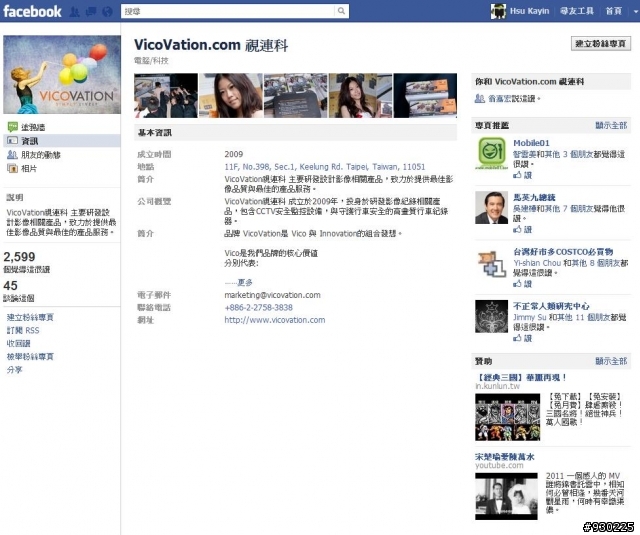Show all sponsored ads 顯示全部
Screen dimensions: 640x535
point(611,361)
